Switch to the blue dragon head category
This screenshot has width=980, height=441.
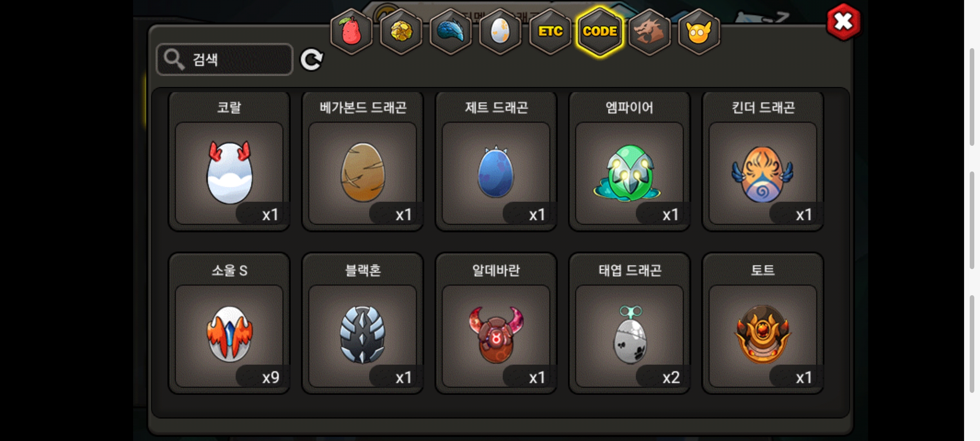[451, 32]
